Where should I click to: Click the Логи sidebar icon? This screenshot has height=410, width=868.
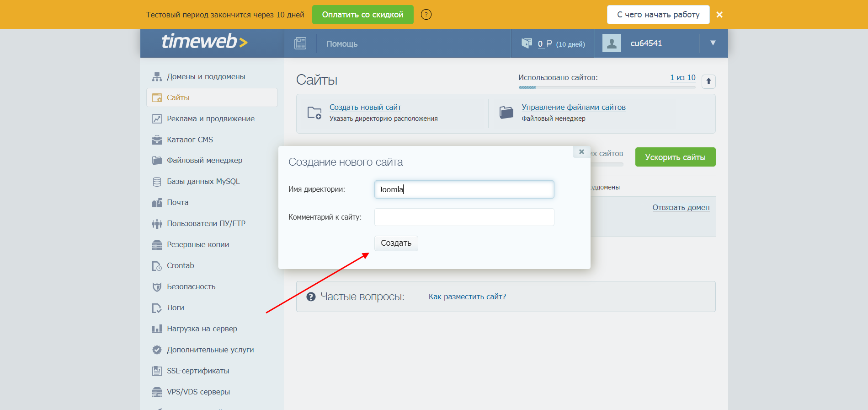[157, 308]
